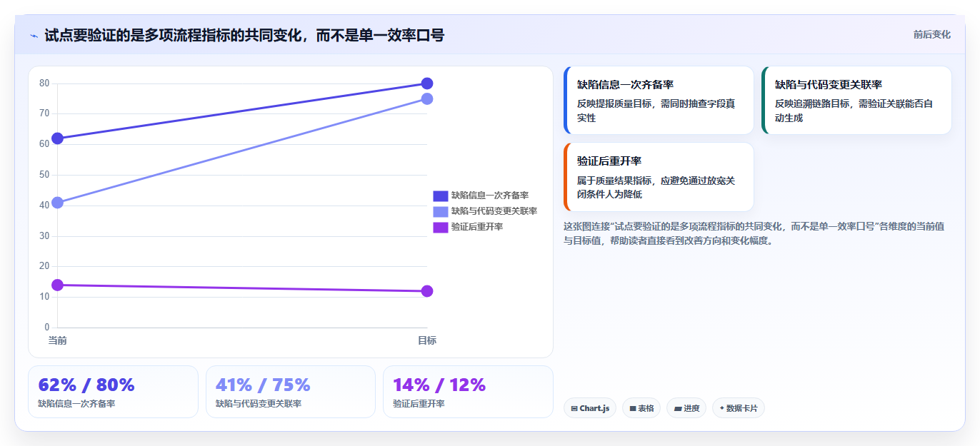980x446 pixels.
Task: Click the 目标 x-axis label
Action: pyautogui.click(x=427, y=340)
